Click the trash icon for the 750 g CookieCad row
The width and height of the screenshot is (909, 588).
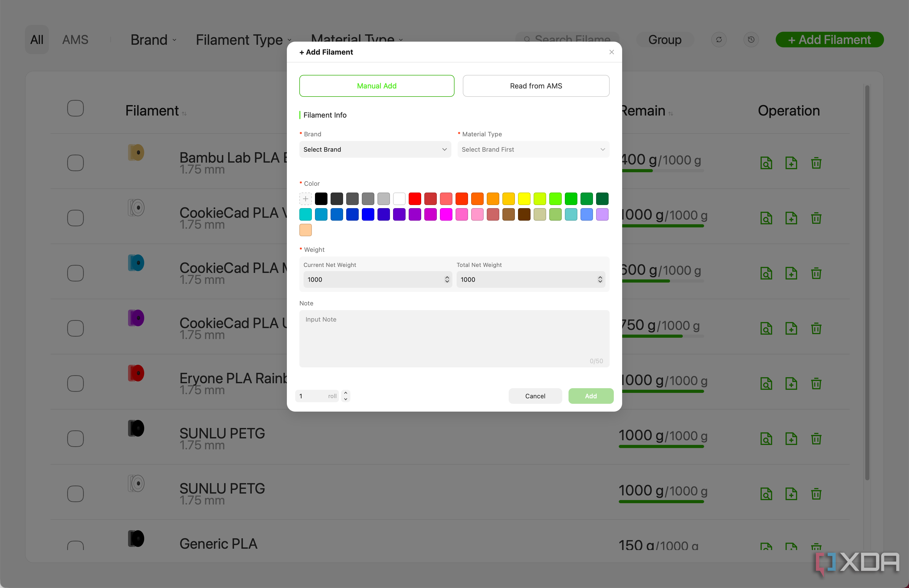point(816,328)
